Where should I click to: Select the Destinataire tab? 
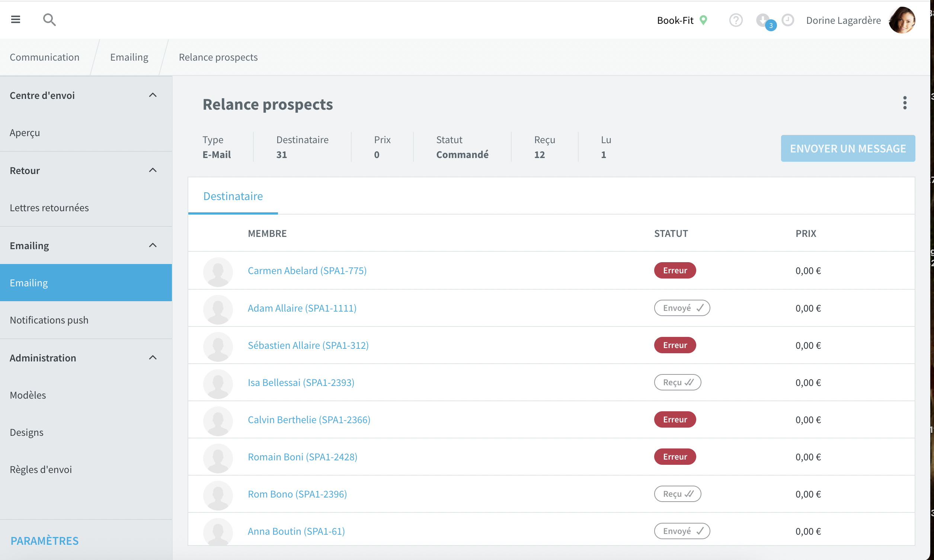[x=233, y=196]
